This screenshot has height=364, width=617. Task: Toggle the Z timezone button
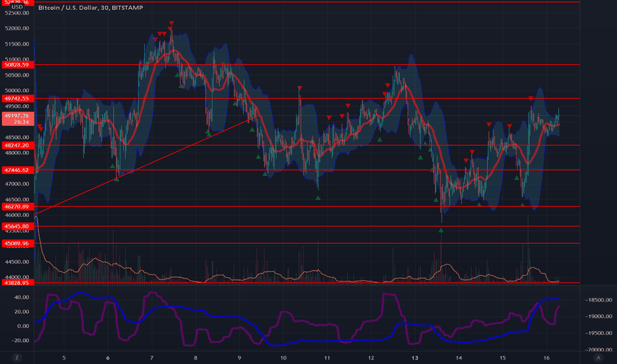click(x=17, y=357)
